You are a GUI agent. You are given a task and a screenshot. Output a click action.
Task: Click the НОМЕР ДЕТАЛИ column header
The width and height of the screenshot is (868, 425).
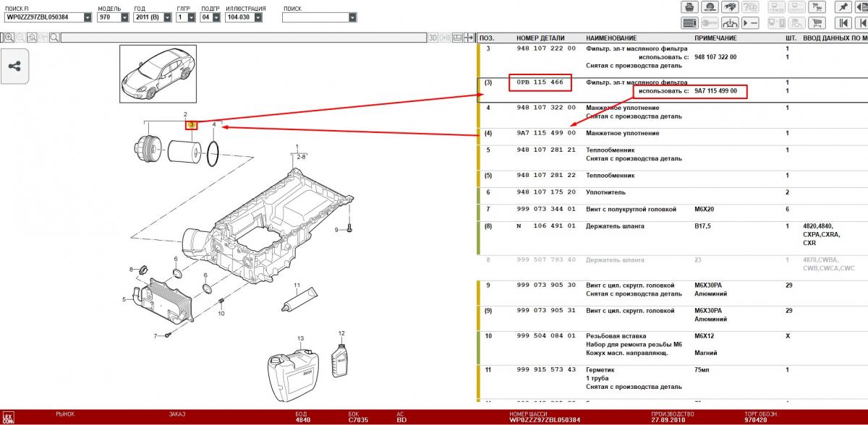coord(540,38)
